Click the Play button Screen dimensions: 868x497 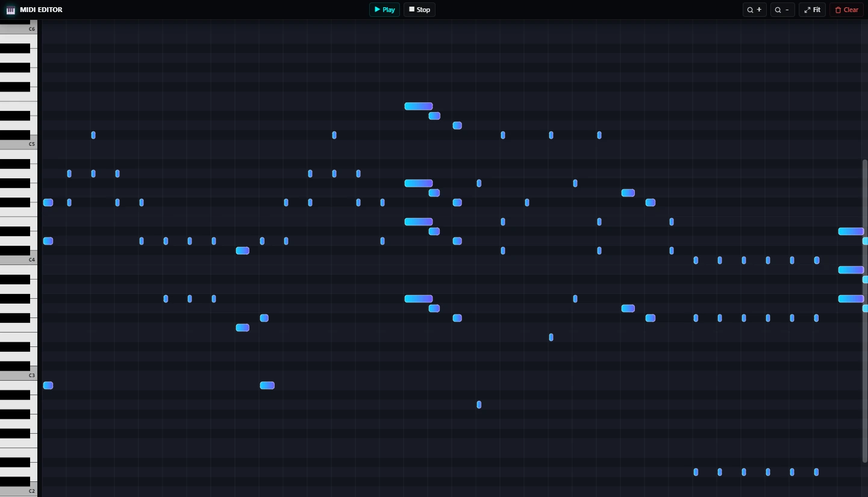point(384,10)
